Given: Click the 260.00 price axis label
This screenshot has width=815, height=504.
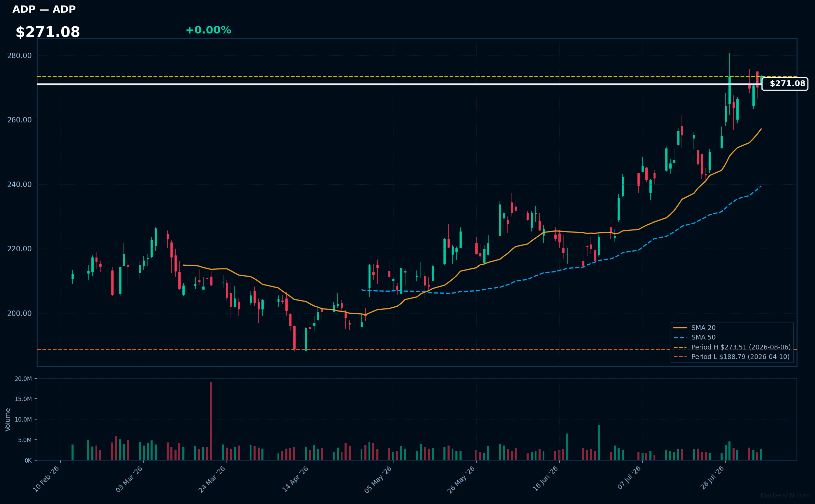Looking at the screenshot, I should 20,120.
